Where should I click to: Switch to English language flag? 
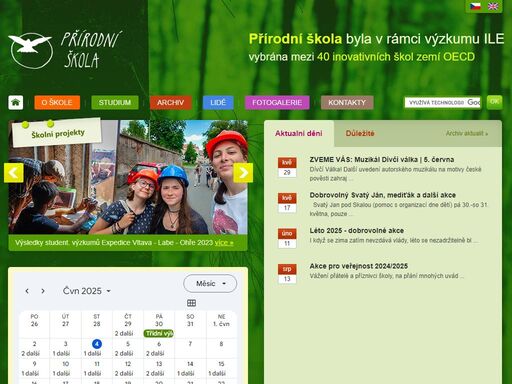[x=493, y=6]
